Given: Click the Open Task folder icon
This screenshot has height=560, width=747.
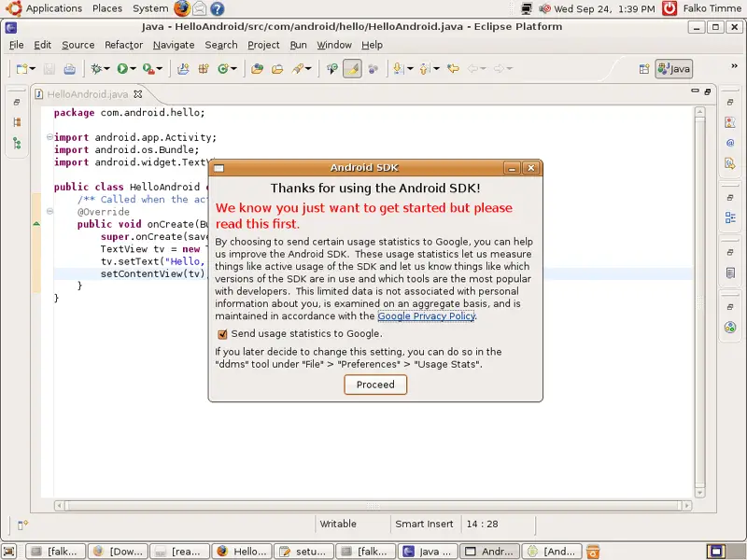Looking at the screenshot, I should point(277,69).
